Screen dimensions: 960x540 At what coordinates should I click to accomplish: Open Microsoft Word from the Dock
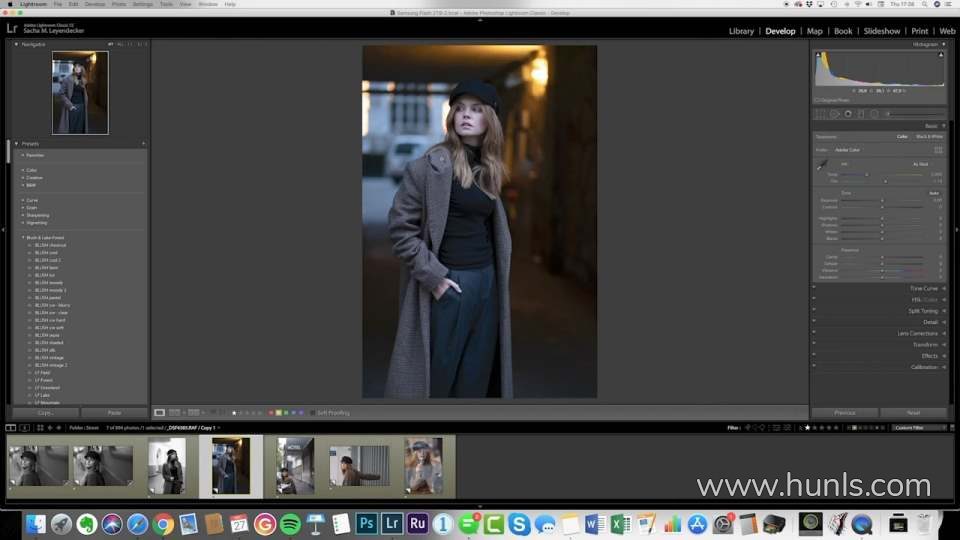coord(594,524)
